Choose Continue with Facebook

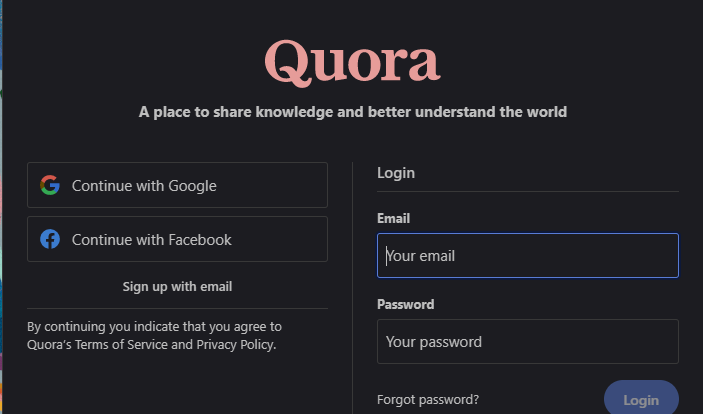[177, 239]
